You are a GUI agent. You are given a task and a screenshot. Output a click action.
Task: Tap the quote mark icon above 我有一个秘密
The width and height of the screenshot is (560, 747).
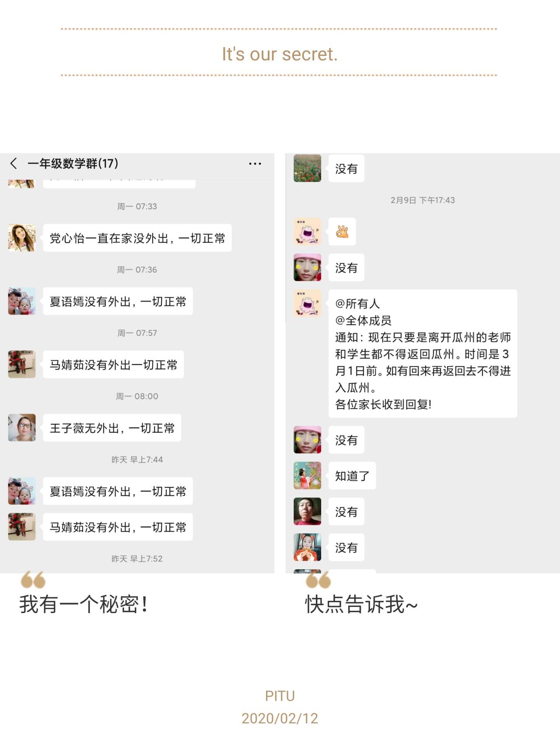pyautogui.click(x=33, y=579)
